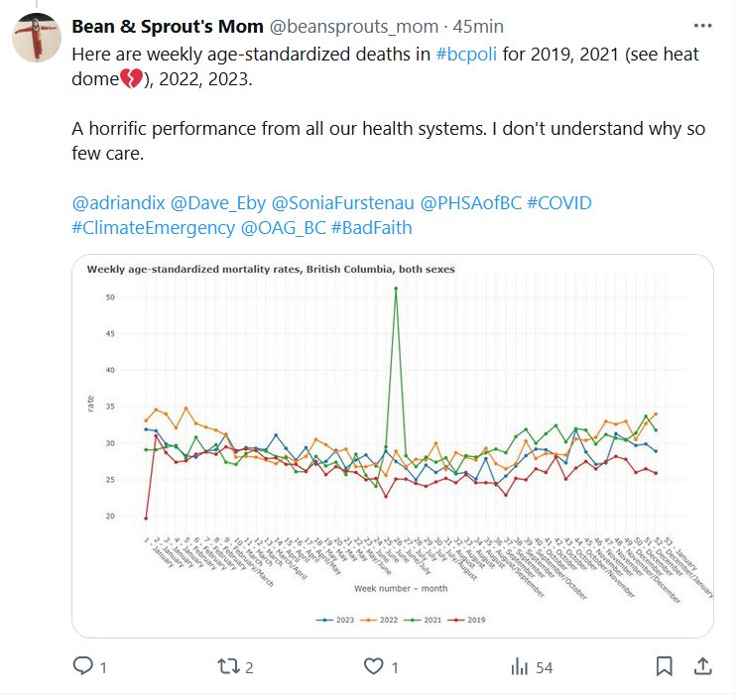
Task: Like the tweet with heart icon
Action: [374, 667]
